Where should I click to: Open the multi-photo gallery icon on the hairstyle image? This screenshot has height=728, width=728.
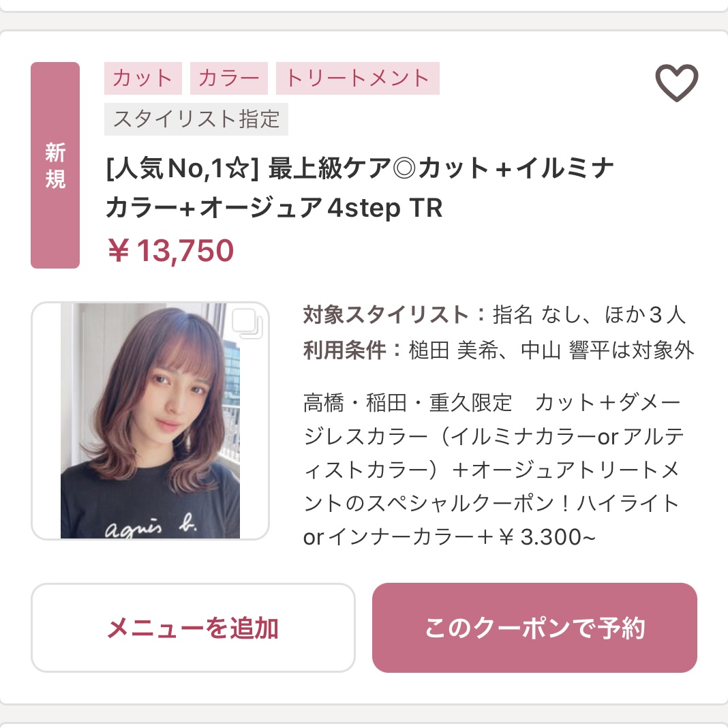pos(246,324)
